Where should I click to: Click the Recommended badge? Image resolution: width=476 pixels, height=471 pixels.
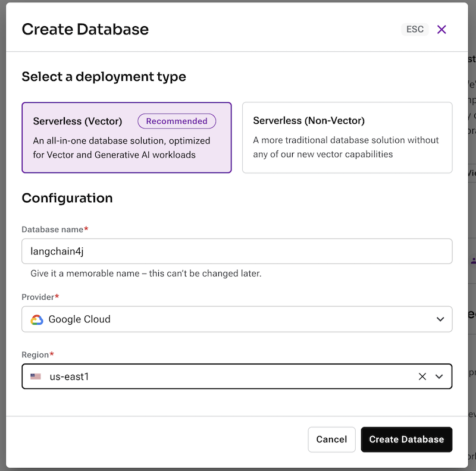[x=177, y=121]
